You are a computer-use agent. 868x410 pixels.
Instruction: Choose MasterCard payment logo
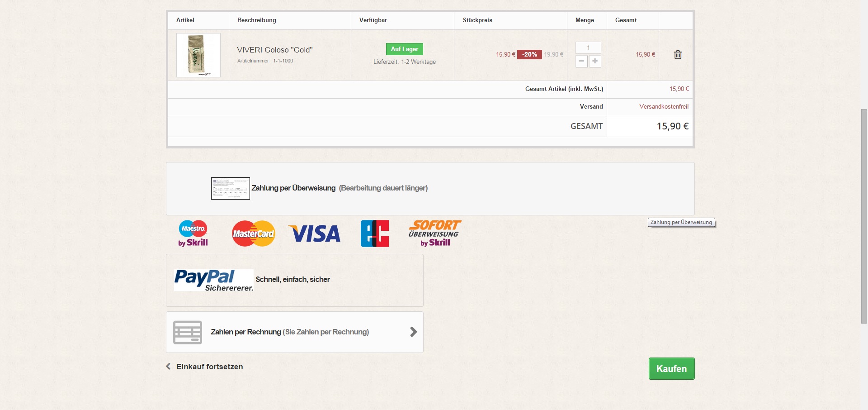[254, 234]
